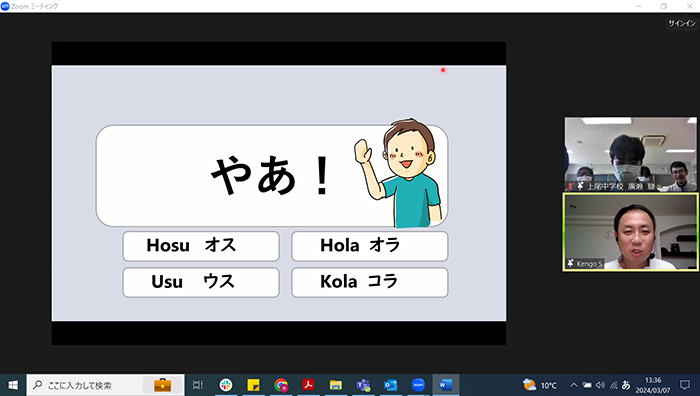
Task: Restore down the Zoom meeting window
Action: [x=664, y=6]
